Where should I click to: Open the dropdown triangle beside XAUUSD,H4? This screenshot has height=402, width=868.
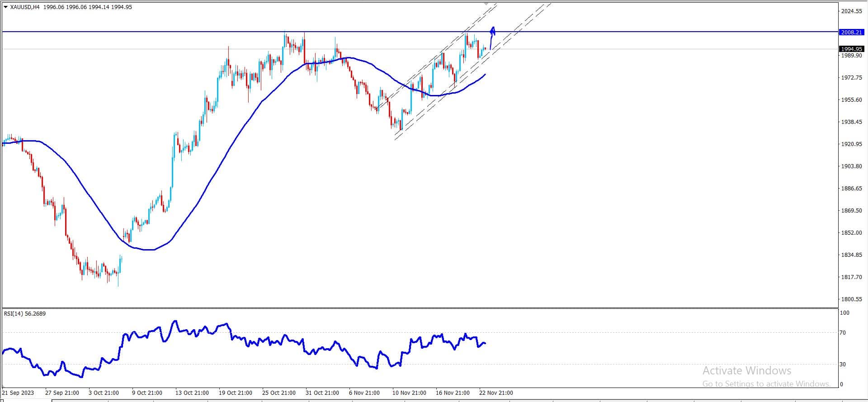tap(5, 7)
